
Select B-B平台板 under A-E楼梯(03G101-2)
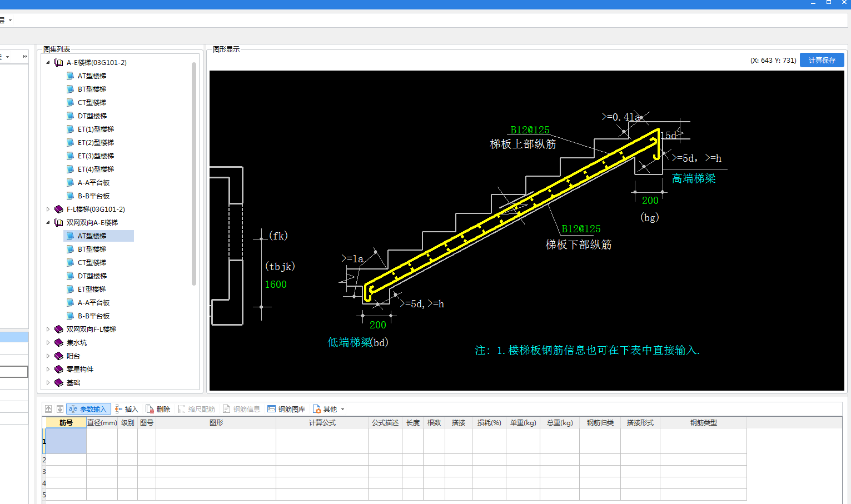[93, 196]
